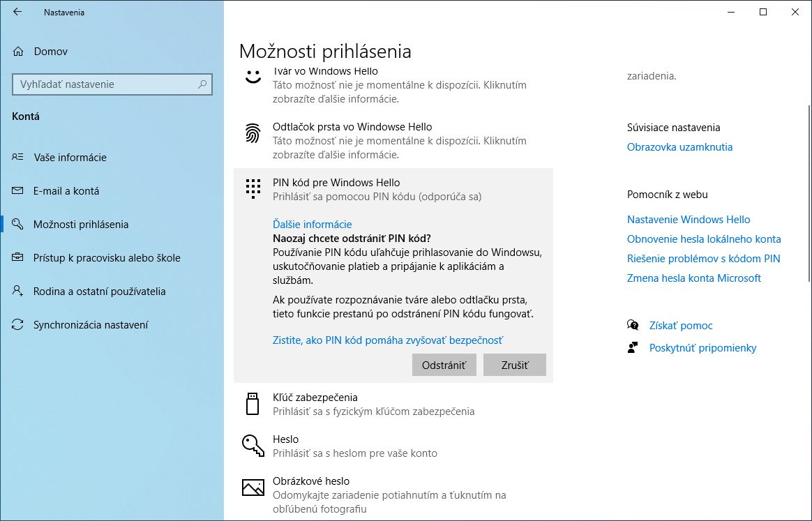Click the Obrázkové heslo picture icon
812x521 pixels.
(253, 488)
